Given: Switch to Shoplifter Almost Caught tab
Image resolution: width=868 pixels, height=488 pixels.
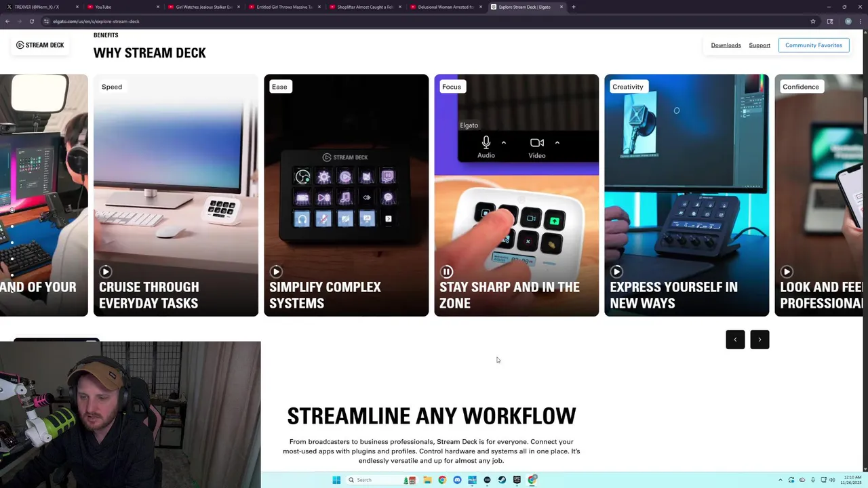Looking at the screenshot, I should (365, 7).
